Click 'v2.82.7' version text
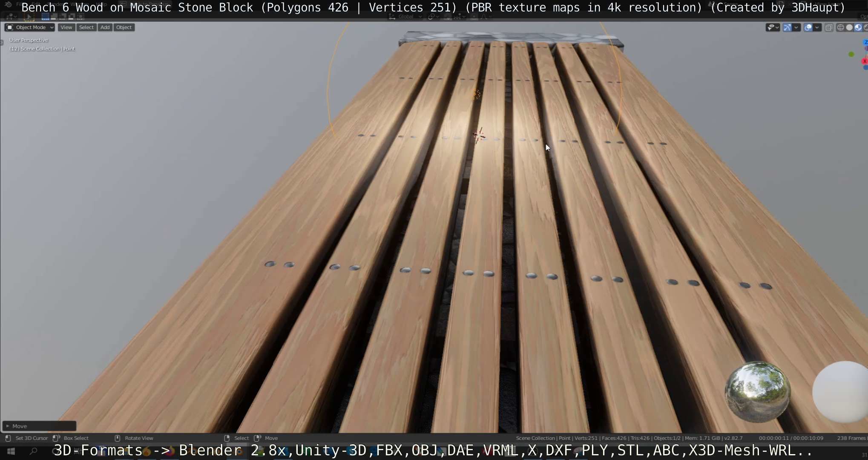The image size is (868, 460). [733, 438]
